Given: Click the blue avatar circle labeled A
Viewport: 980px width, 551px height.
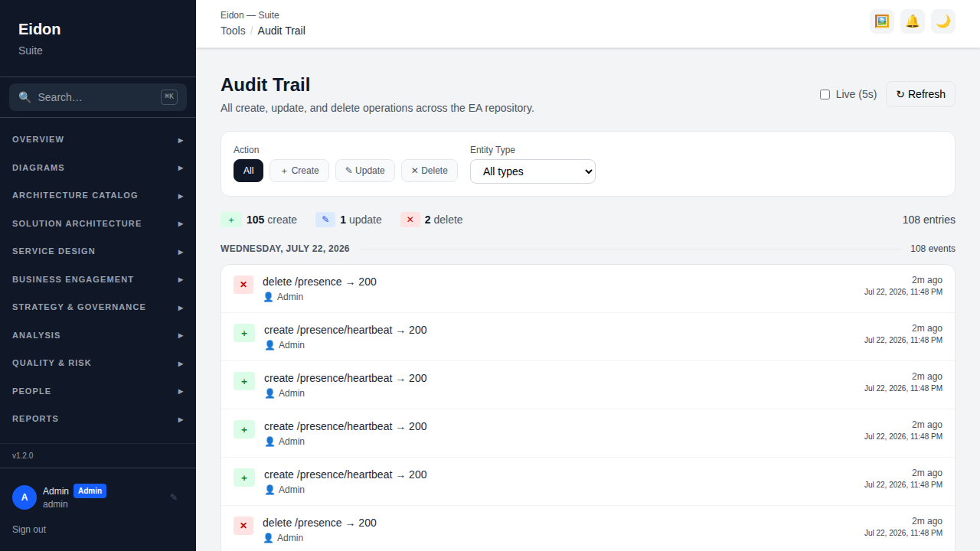Looking at the screenshot, I should click(24, 497).
